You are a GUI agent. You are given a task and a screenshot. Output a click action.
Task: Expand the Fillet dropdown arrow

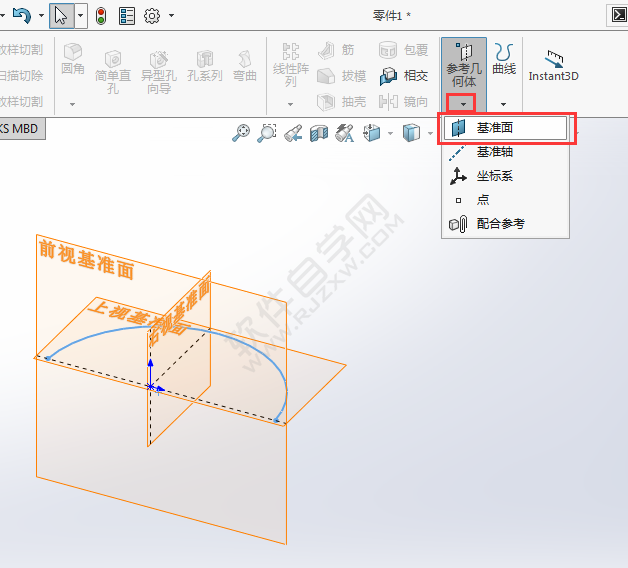[72, 104]
